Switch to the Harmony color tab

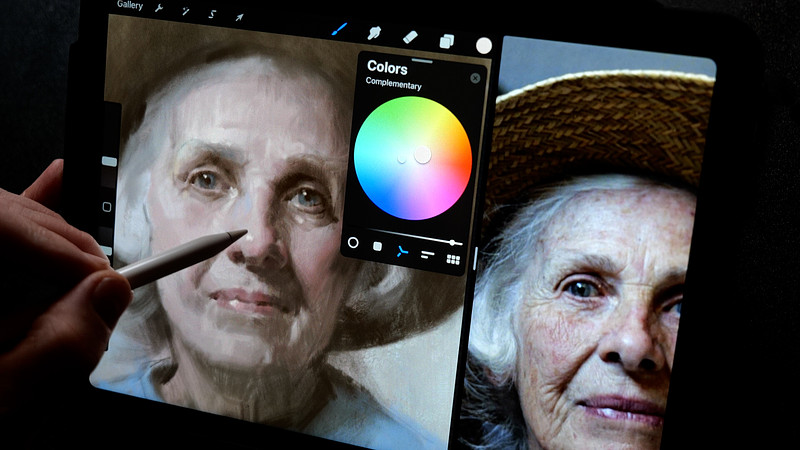pos(403,251)
